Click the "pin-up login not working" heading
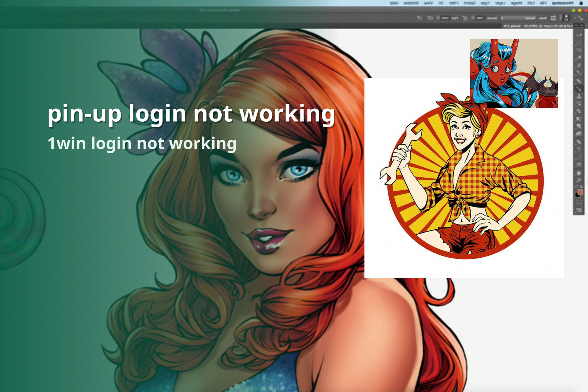Viewport: 588px width, 392px height. pos(191,114)
